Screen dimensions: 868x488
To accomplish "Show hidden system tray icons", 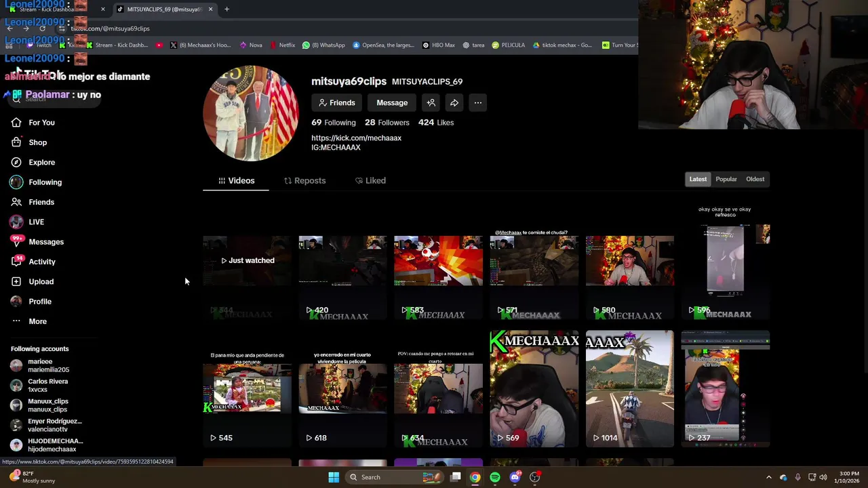I will click(768, 477).
